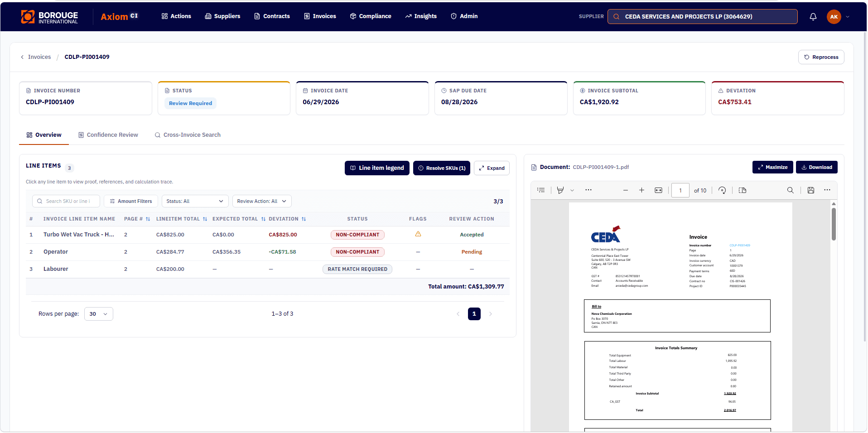Image resolution: width=868 pixels, height=433 pixels.
Task: Download the invoice PDF
Action: [x=816, y=167]
